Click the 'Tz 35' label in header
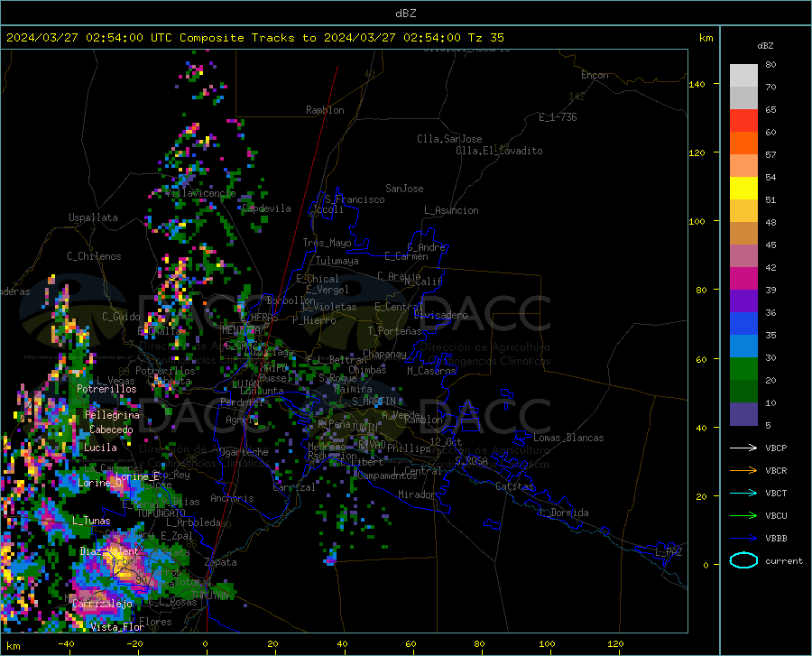This screenshot has height=656, width=812. [485, 38]
